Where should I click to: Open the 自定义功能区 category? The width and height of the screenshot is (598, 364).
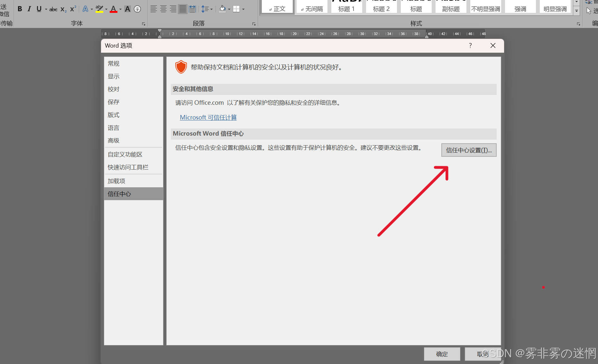(x=133, y=155)
